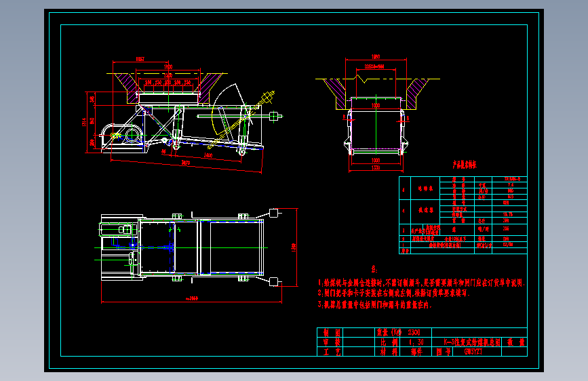Click the 1314 vertical dimension text
Viewport: 588px width, 381px height.
click(84, 122)
